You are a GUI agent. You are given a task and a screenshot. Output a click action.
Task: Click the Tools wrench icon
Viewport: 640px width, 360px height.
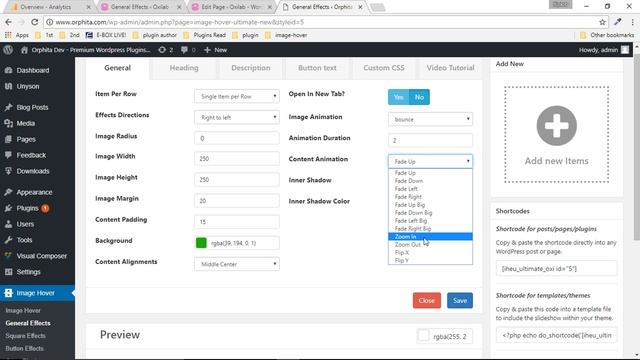click(8, 240)
